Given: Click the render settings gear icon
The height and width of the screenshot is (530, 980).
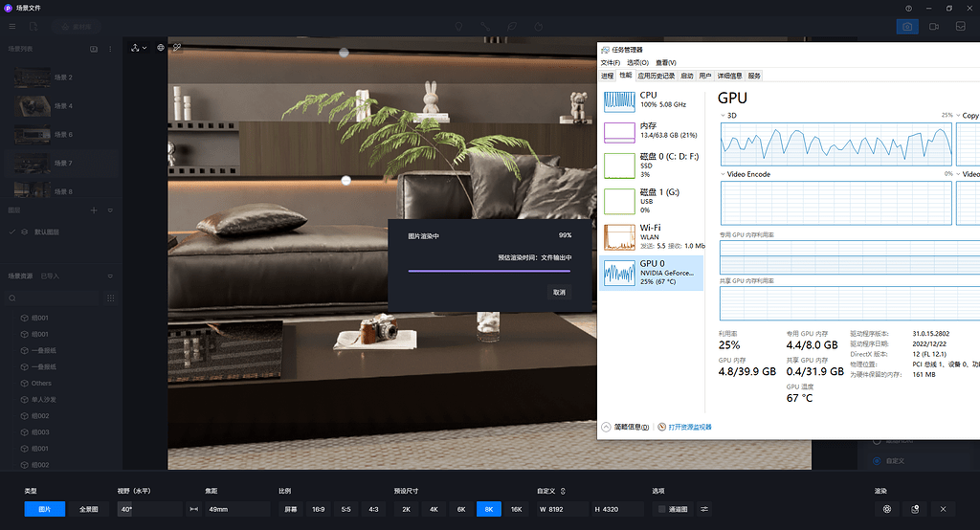Looking at the screenshot, I should pyautogui.click(x=887, y=509).
